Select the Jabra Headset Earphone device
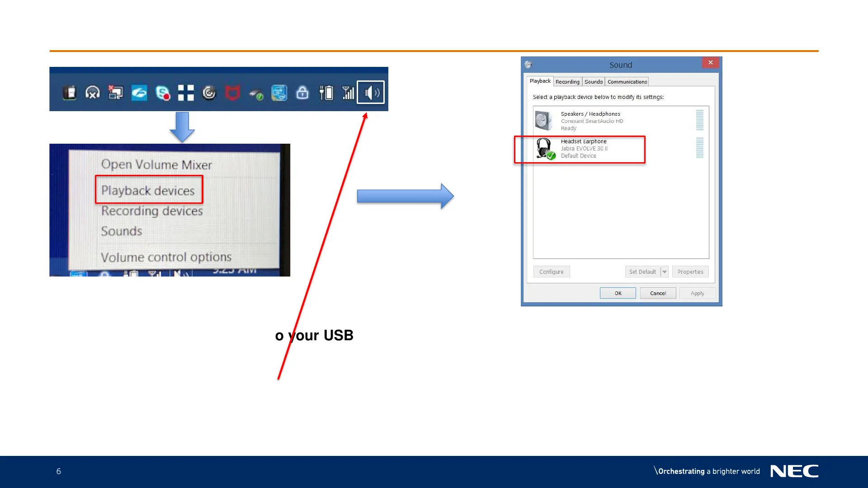The image size is (868, 488). [x=583, y=149]
